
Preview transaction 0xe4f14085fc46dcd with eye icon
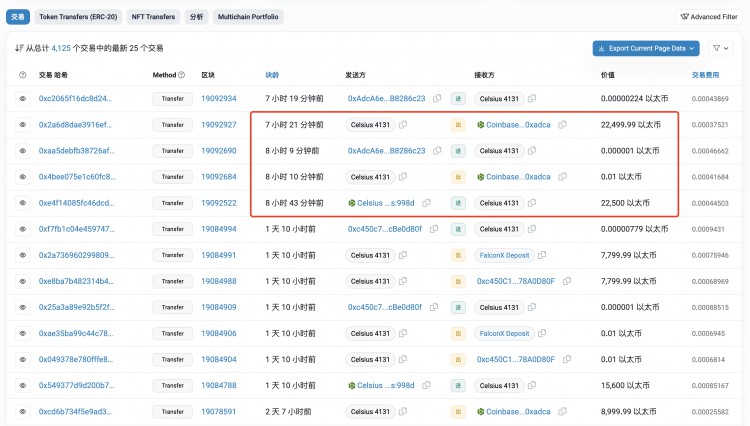22,203
